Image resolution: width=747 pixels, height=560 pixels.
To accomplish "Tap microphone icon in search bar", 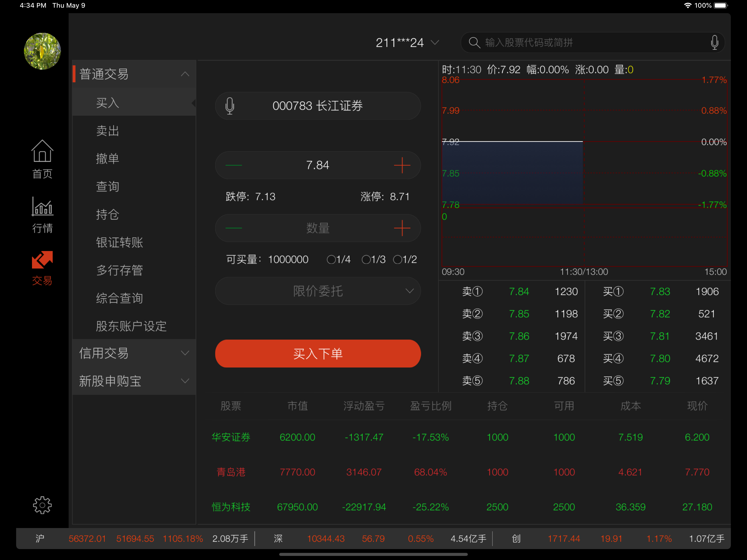I will coord(714,43).
